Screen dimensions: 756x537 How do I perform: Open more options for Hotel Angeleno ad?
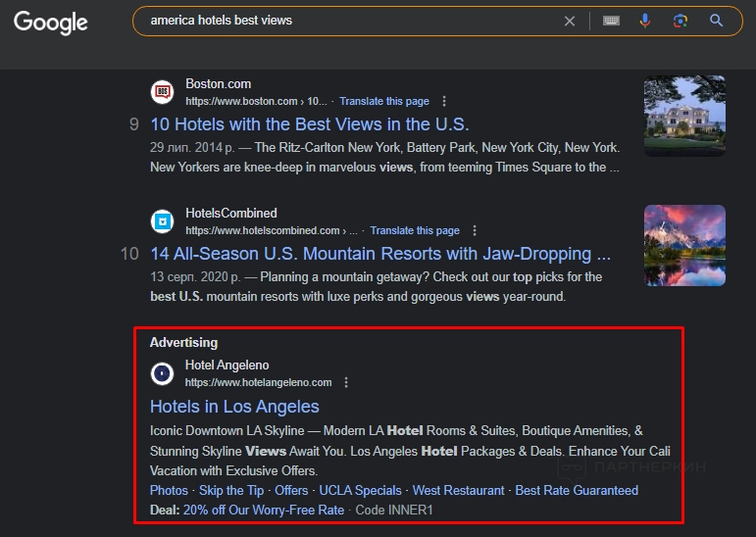[x=346, y=383]
